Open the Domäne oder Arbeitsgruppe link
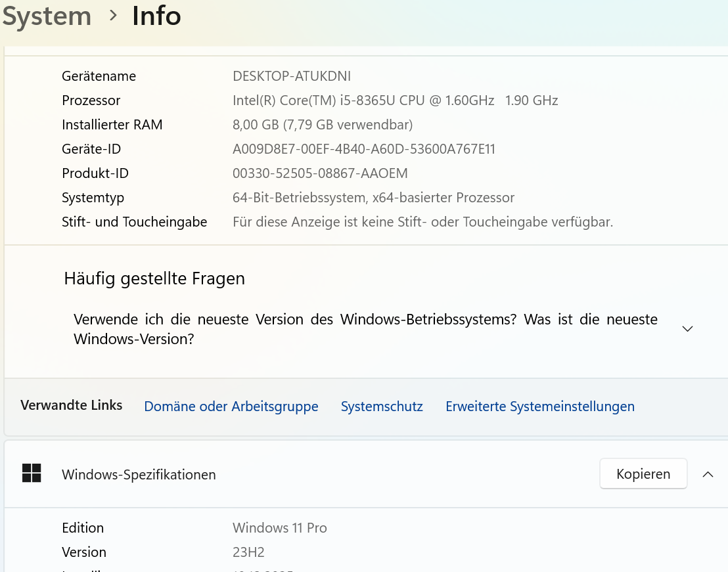728x572 pixels. [231, 407]
